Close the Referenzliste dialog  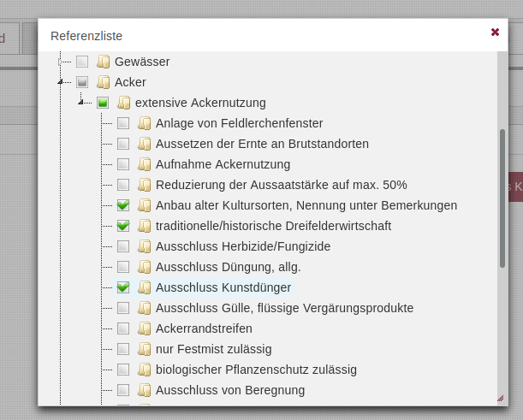pos(495,32)
